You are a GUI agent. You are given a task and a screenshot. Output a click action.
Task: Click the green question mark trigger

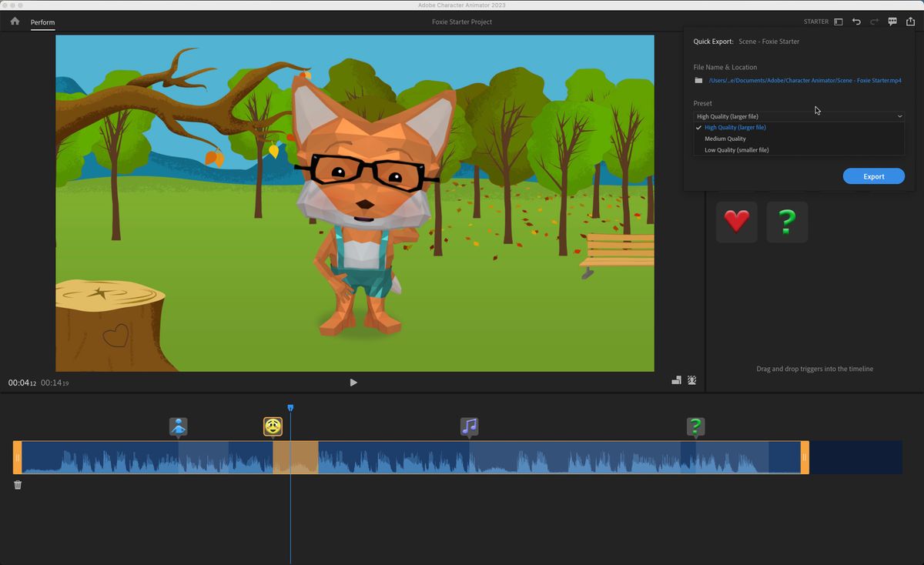[787, 222]
